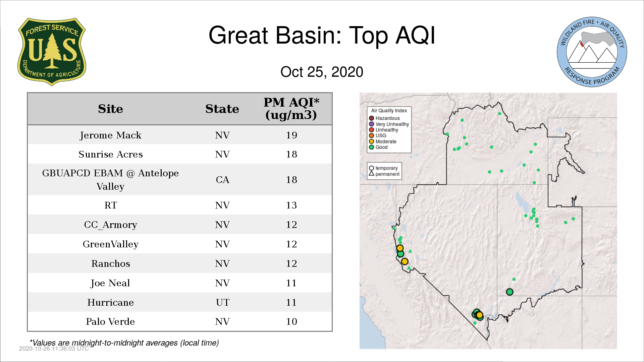This screenshot has height=362, width=644.
Task: Click the 'Air Quality Index' legend title
Action: 389,111
